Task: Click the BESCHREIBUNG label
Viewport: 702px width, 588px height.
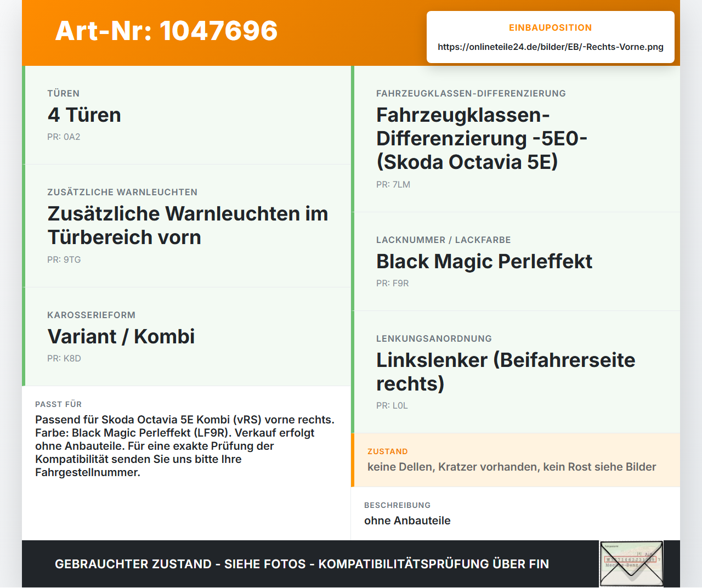Action: [398, 505]
